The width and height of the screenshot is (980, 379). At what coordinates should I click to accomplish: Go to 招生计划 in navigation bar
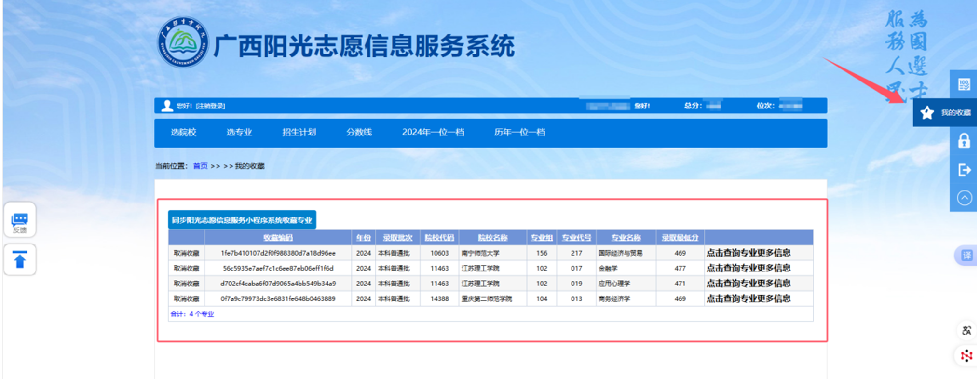[x=299, y=132]
